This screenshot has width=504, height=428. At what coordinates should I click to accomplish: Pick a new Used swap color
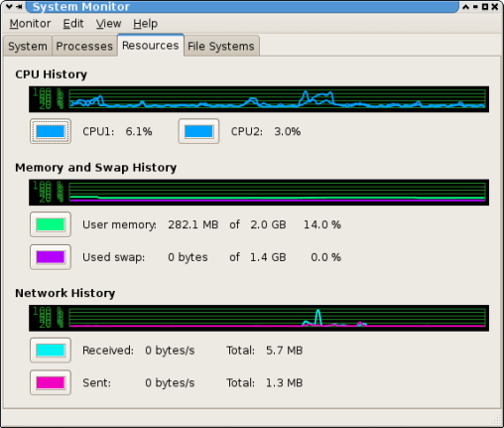51,257
